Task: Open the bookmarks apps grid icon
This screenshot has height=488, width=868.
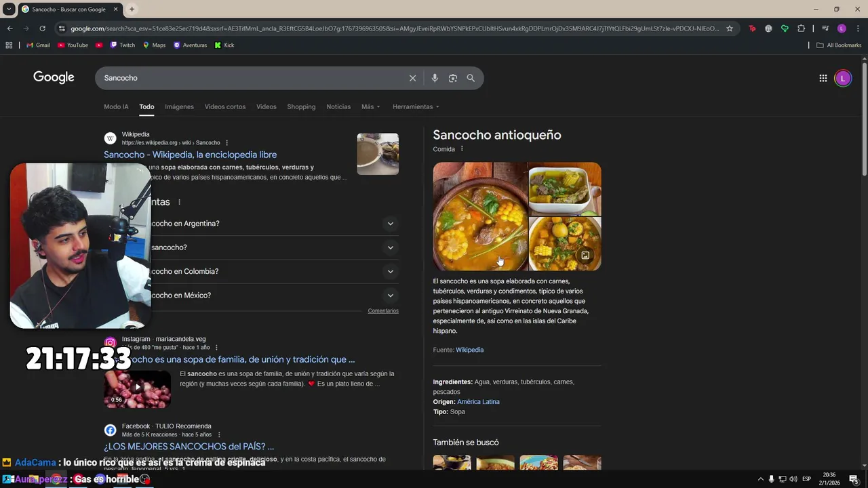Action: click(x=9, y=45)
